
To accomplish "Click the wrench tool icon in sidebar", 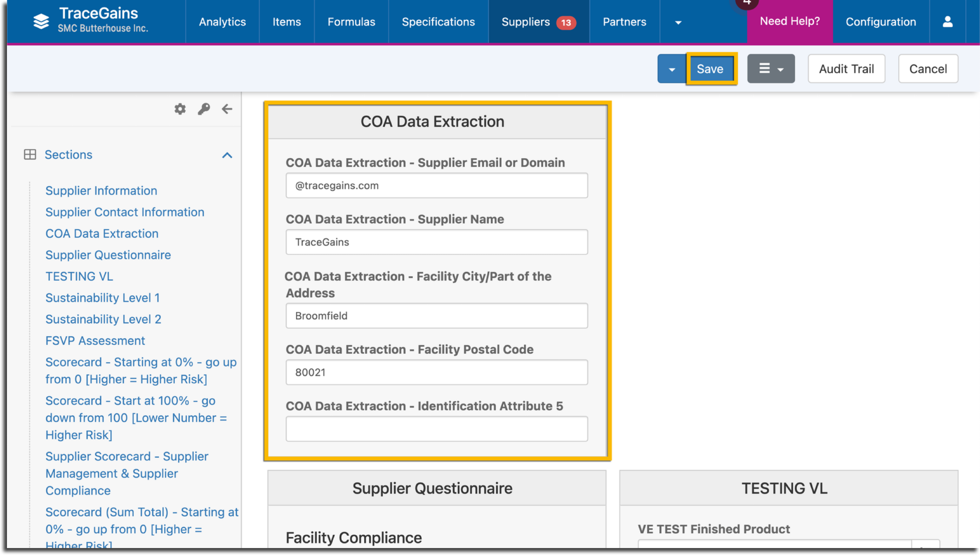I will pyautogui.click(x=204, y=109).
